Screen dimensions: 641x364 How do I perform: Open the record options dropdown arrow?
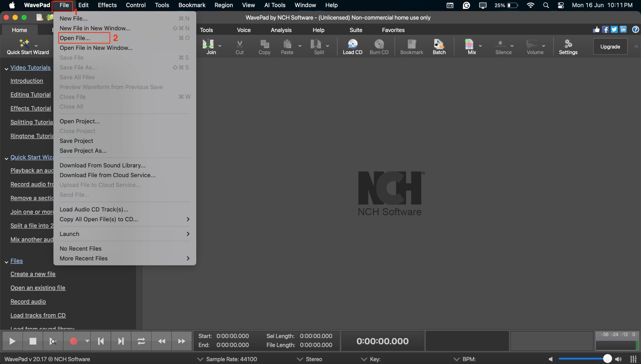click(87, 341)
